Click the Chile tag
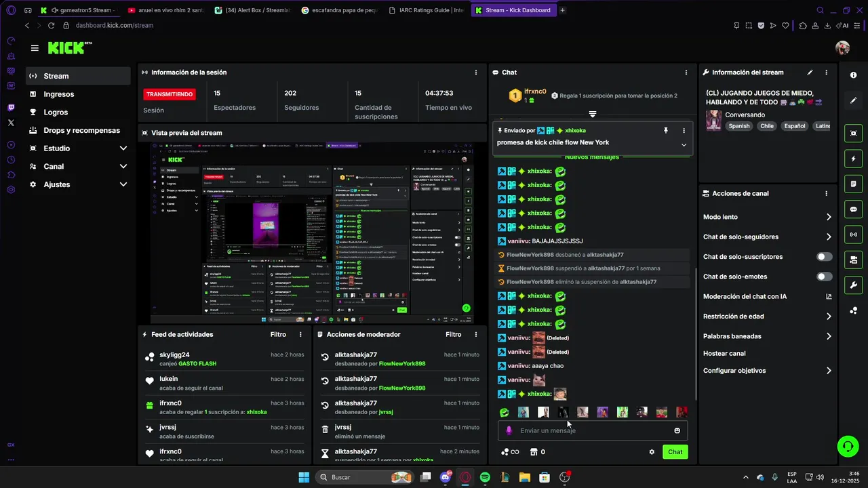Image resolution: width=868 pixels, height=488 pixels. (x=767, y=126)
